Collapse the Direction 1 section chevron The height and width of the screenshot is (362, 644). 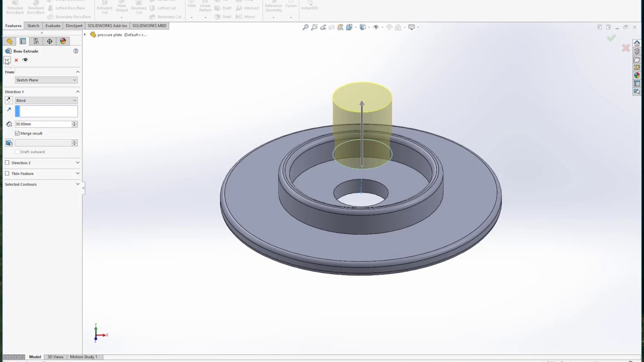(x=77, y=92)
